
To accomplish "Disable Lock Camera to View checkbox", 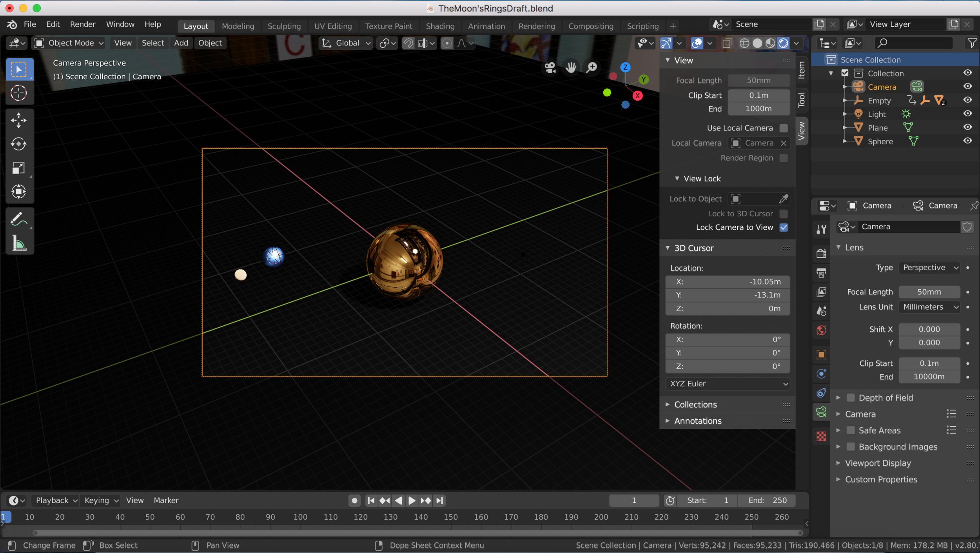I will tap(783, 227).
